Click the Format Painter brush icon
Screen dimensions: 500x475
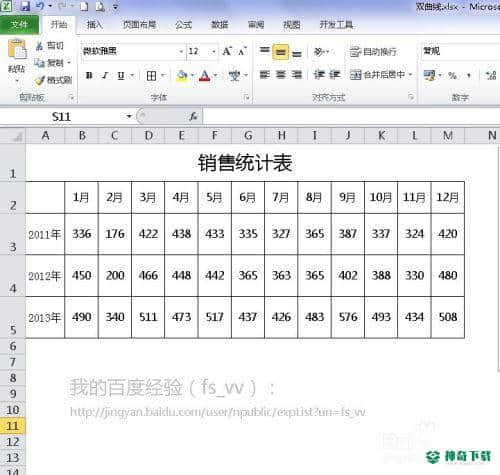(x=40, y=80)
